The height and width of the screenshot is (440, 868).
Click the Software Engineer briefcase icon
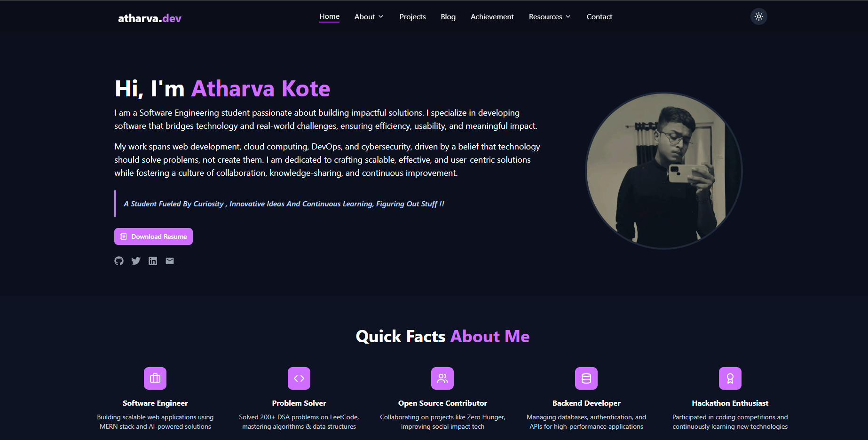[x=155, y=378]
